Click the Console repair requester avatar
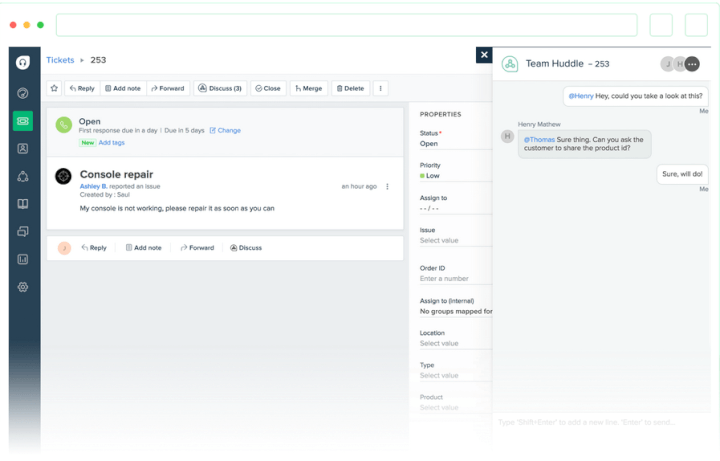Viewport: 720px width, 461px height. click(x=63, y=176)
